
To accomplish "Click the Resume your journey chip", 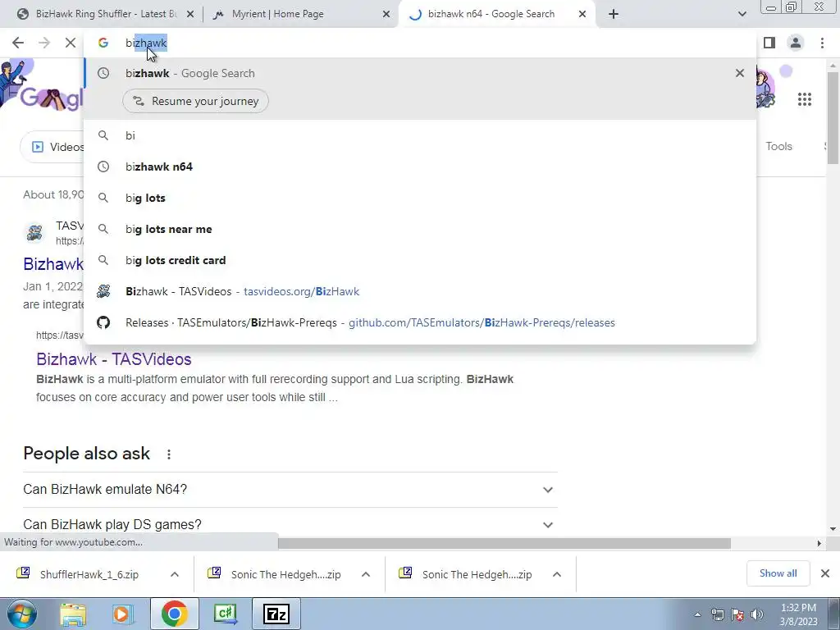I will tap(195, 101).
